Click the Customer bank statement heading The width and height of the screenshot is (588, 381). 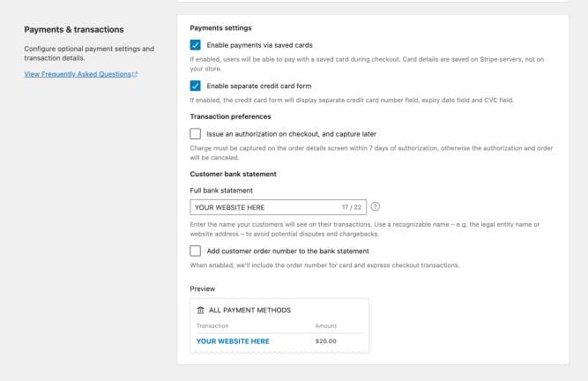pos(234,174)
